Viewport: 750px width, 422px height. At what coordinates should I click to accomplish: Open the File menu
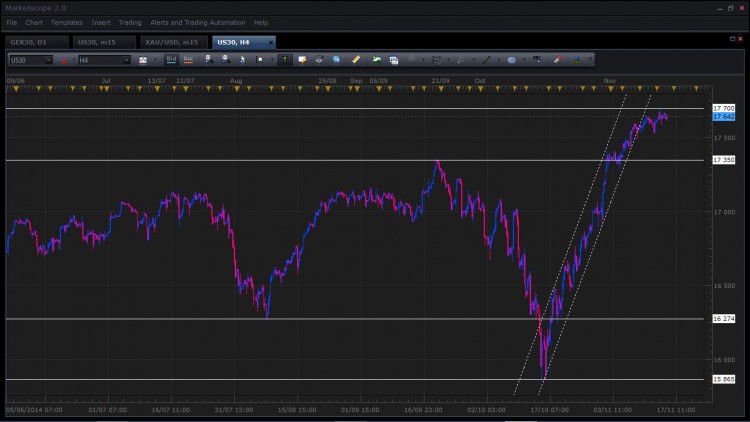11,22
